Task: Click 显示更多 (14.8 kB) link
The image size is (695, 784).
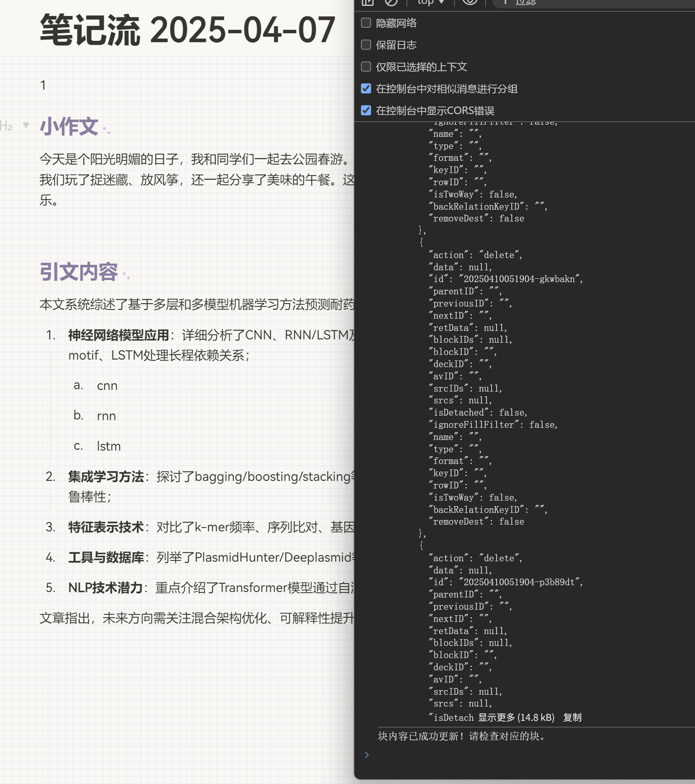Action: [516, 717]
